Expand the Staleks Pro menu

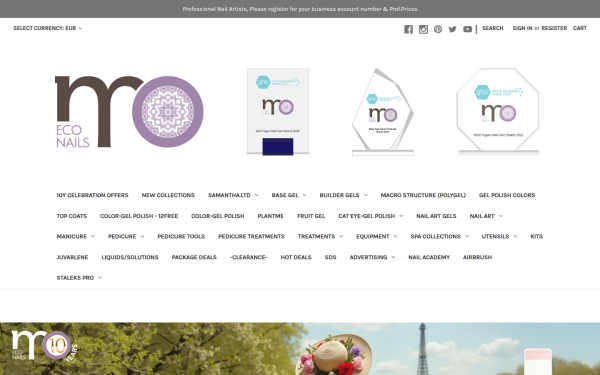tap(79, 278)
